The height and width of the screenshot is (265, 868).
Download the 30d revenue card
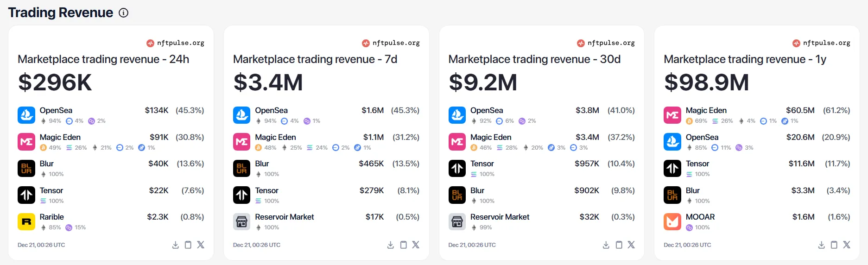pyautogui.click(x=606, y=245)
